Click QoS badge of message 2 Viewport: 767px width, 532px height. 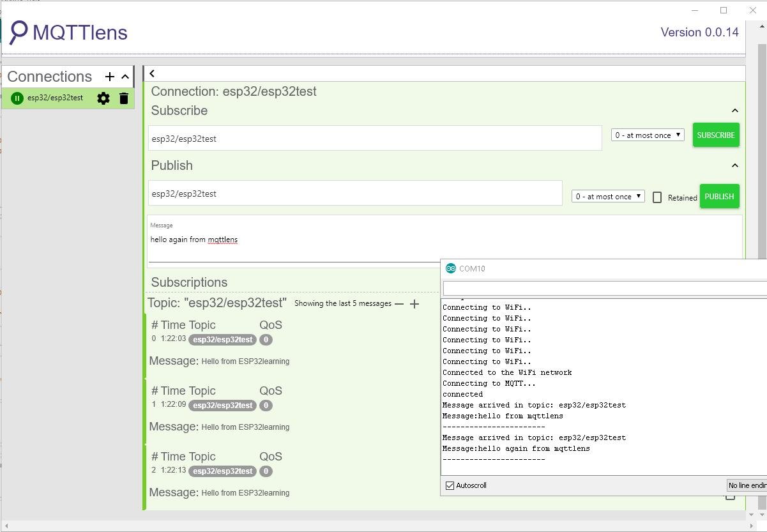tap(266, 471)
